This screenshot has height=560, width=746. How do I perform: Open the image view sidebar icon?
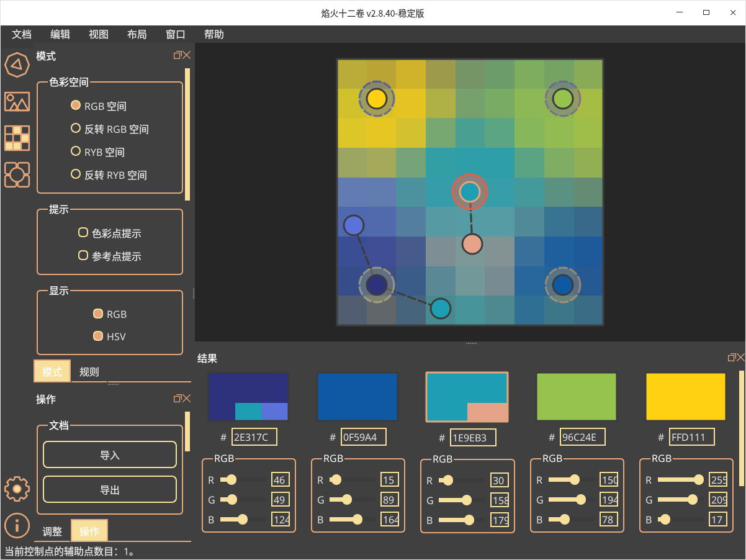[x=17, y=101]
